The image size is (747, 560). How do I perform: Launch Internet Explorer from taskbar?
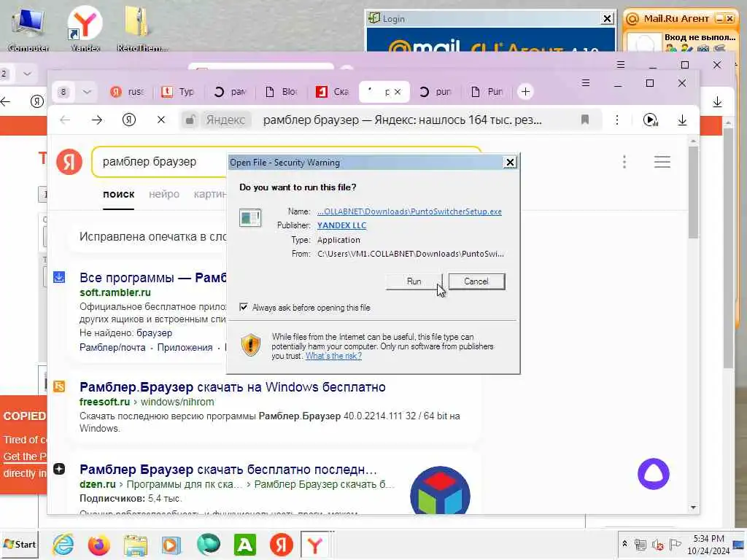tap(63, 544)
